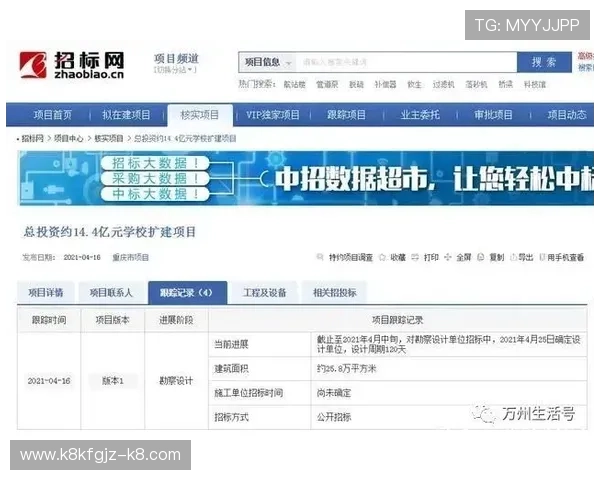Click the hot search term 桥梁

505,85
